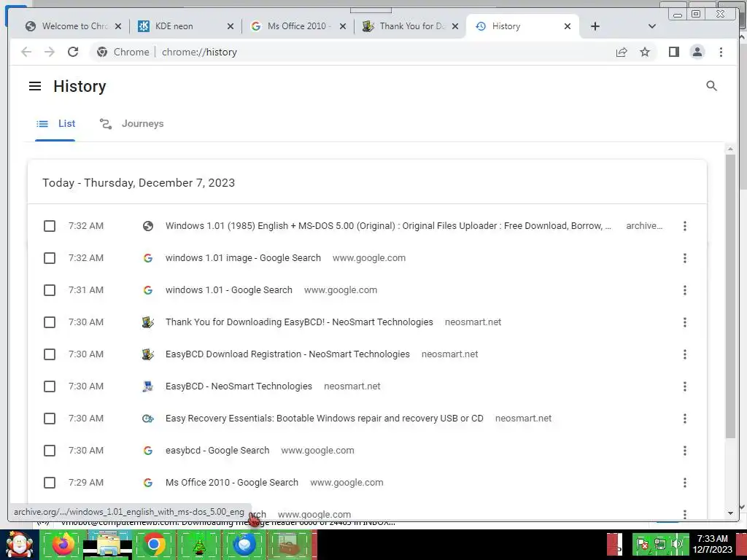The height and width of the screenshot is (560, 747).
Task: Select the List view tab
Action: point(55,124)
